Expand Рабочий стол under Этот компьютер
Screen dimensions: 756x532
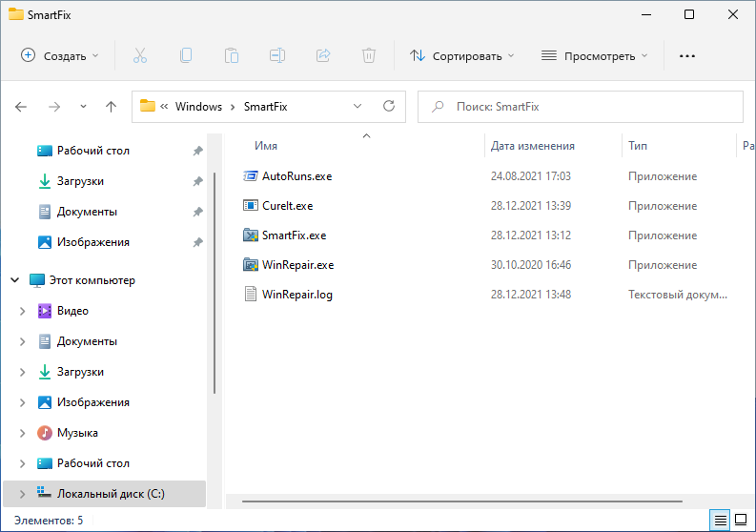(22, 463)
